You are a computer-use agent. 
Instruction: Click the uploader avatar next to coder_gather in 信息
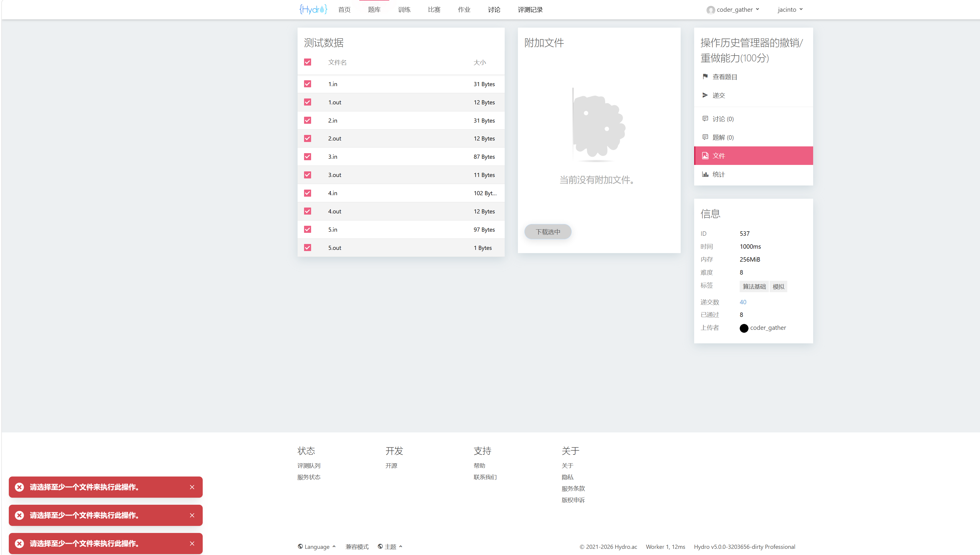pyautogui.click(x=744, y=328)
